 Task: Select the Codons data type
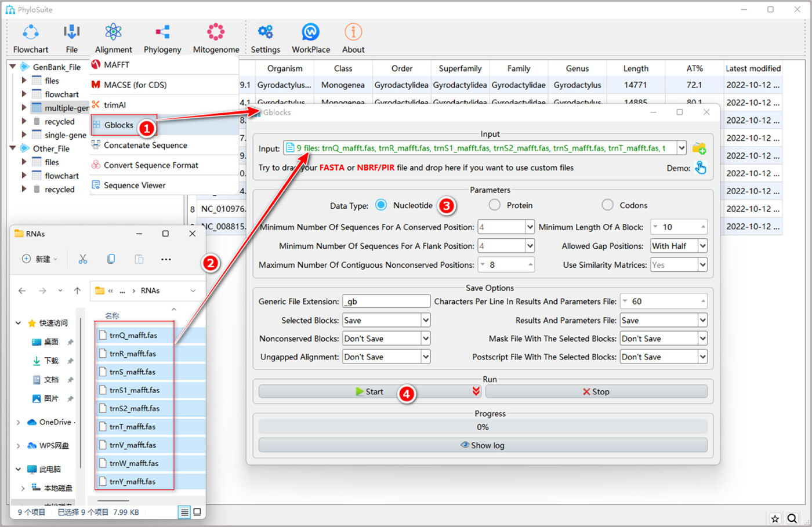click(x=607, y=205)
